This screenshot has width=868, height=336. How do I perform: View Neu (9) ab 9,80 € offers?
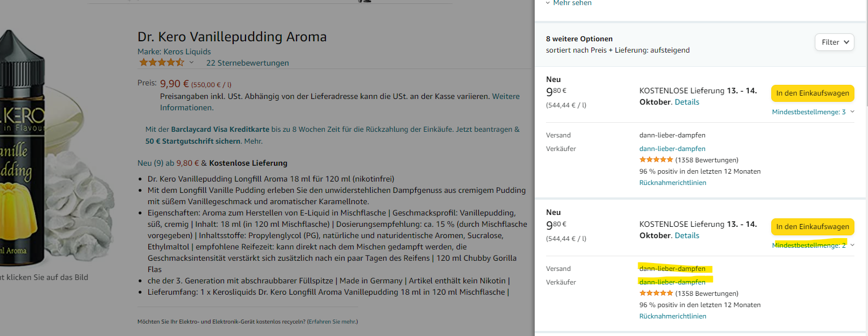coord(168,163)
